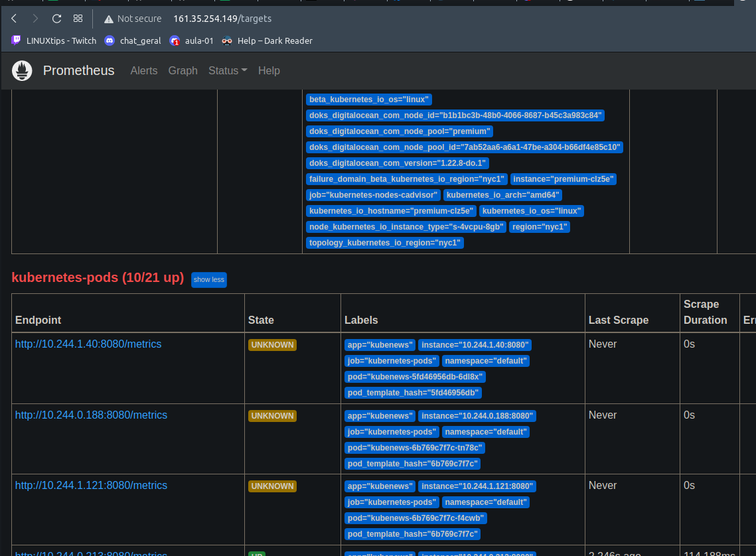Click label failure_domain_beta_kubernetes_io_region="nyc1"
This screenshot has height=556, width=756.
click(x=406, y=179)
